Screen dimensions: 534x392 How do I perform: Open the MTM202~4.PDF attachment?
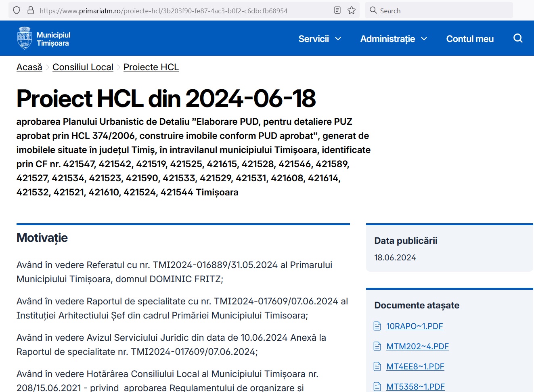tap(417, 346)
